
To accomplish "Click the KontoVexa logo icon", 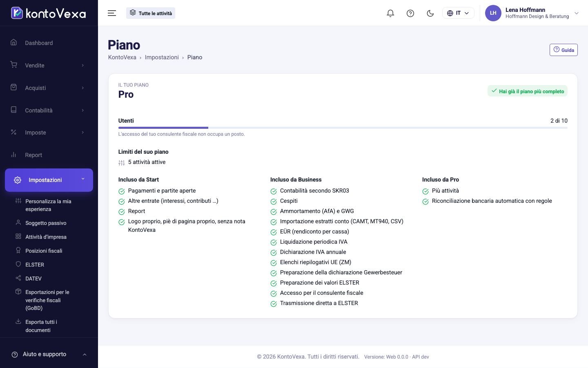I will [x=17, y=13].
